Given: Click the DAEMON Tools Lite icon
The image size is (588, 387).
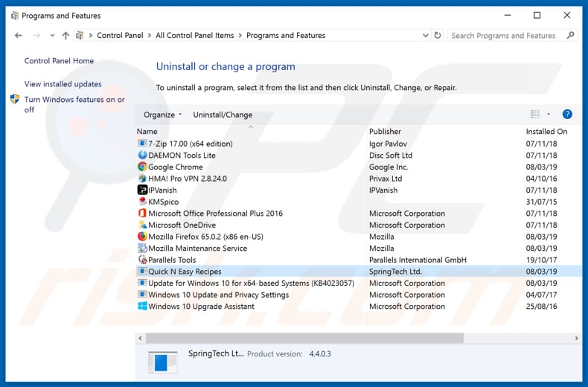Looking at the screenshot, I should tap(142, 155).
